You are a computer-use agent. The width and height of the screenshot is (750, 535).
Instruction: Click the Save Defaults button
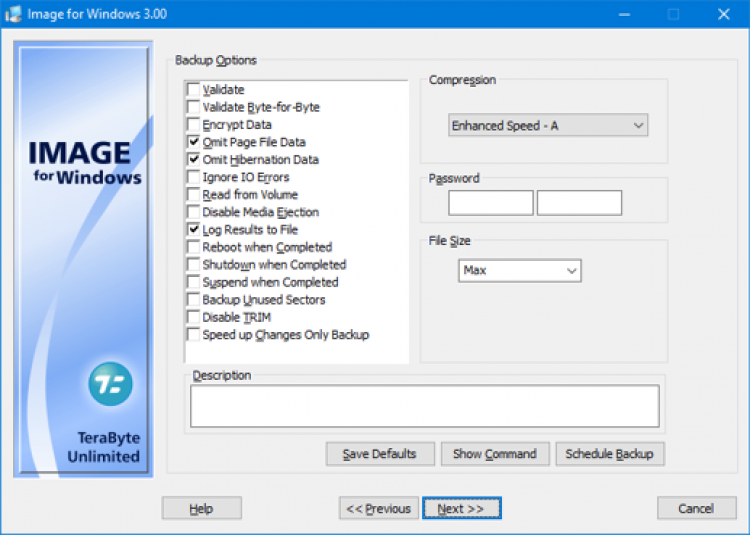(380, 454)
